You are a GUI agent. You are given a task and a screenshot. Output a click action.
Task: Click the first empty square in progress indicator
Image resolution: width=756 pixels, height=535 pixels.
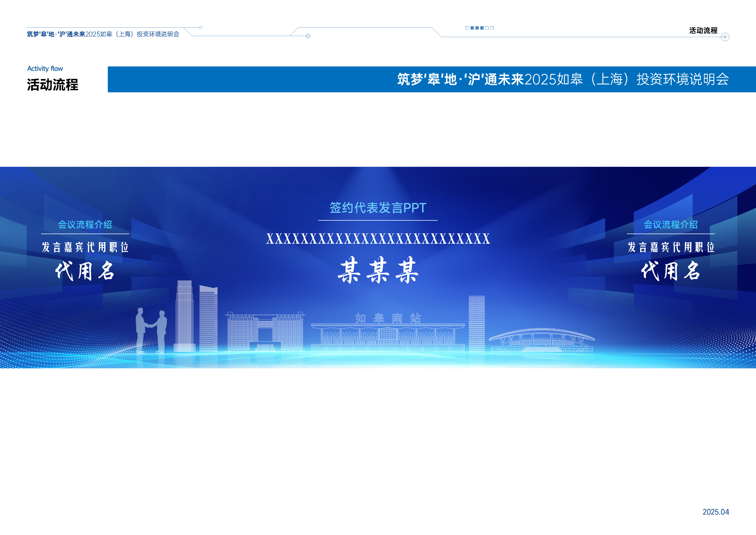point(467,28)
